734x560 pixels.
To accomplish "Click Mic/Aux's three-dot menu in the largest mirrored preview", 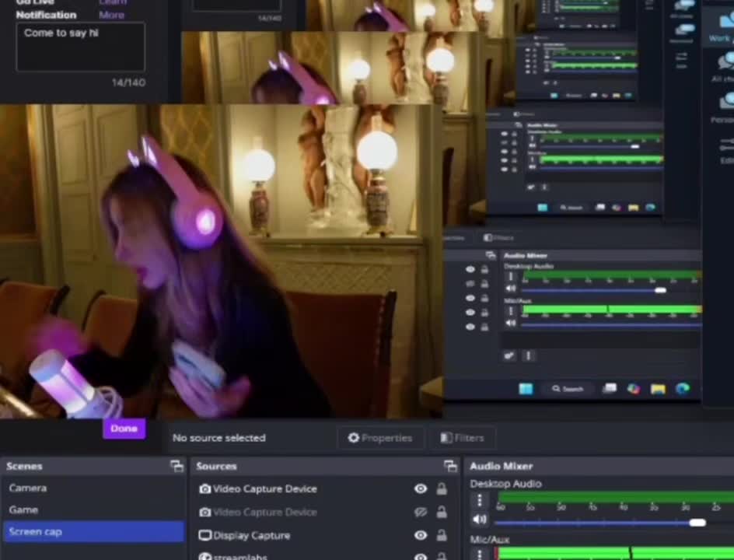I will point(511,311).
